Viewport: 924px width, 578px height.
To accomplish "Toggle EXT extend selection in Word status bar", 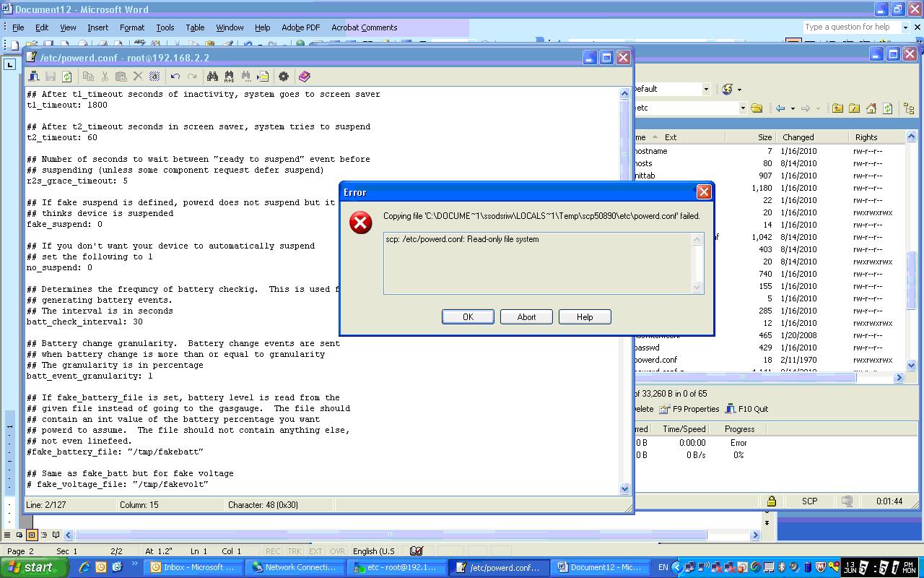I will coord(315,551).
